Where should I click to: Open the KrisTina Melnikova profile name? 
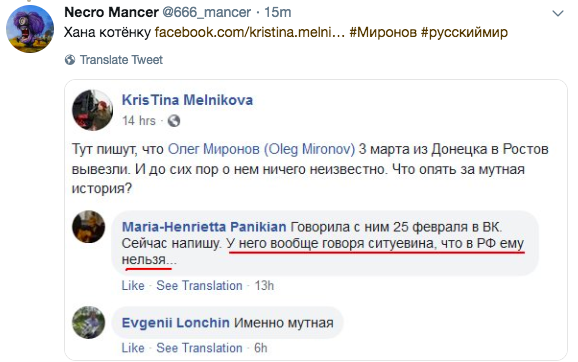point(187,100)
